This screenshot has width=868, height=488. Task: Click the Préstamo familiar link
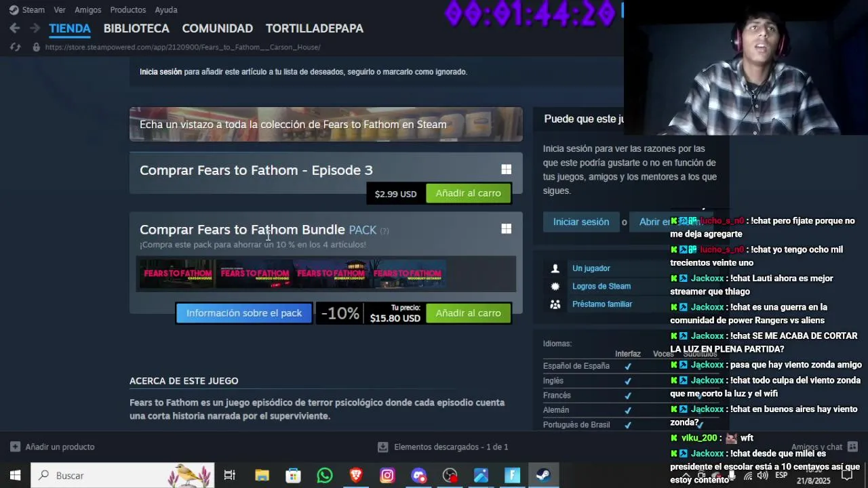pos(602,304)
